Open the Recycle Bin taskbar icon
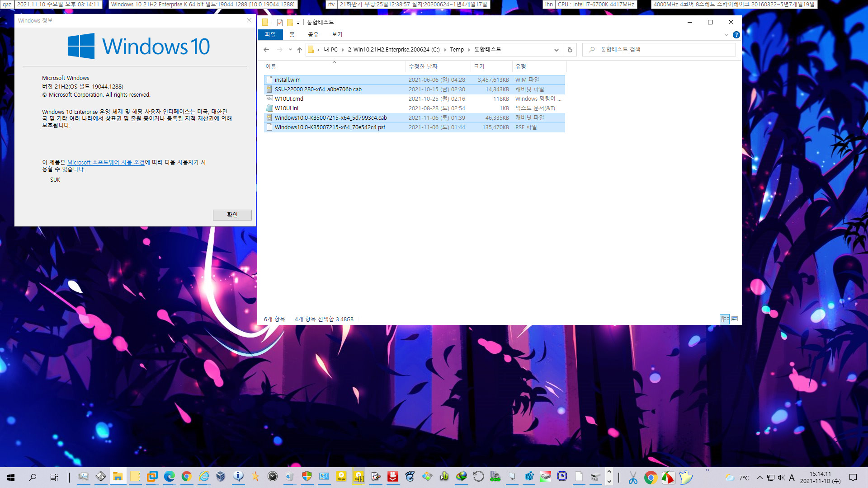868x488 pixels. coord(290,477)
